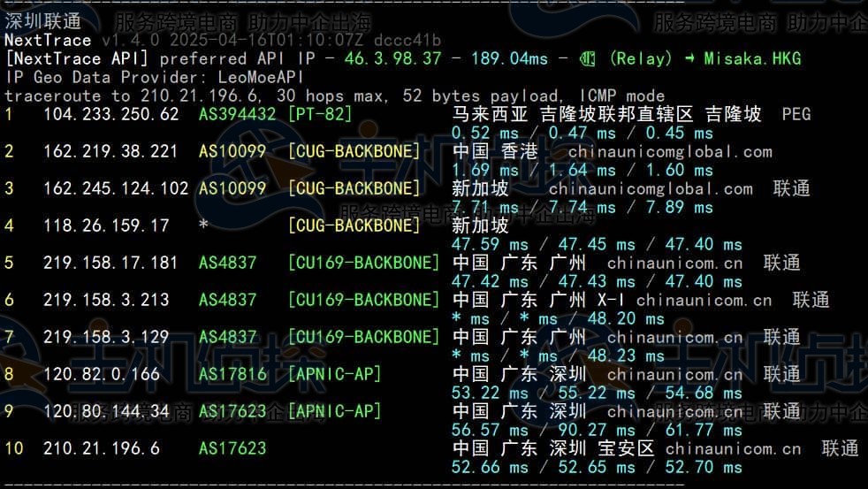This screenshot has width=868, height=489.
Task: Select hop 7 latency 48.23 ms
Action: (626, 356)
